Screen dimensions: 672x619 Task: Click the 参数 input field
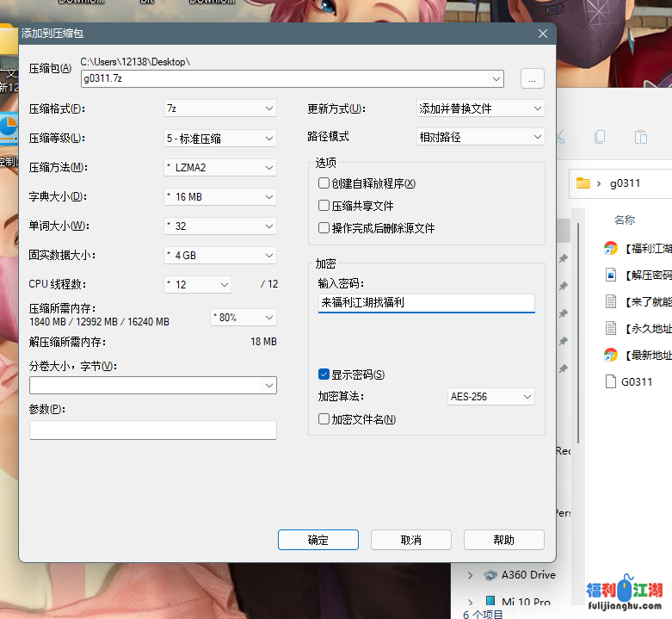coord(152,430)
